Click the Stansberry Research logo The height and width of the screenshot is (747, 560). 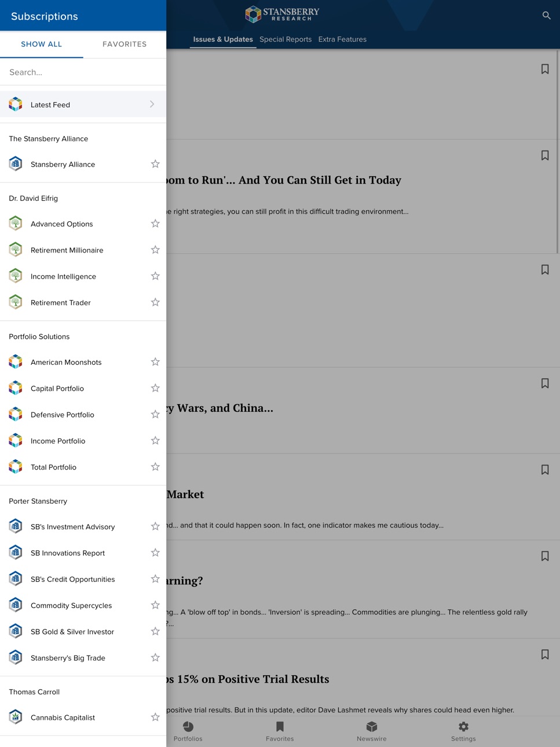click(x=282, y=14)
